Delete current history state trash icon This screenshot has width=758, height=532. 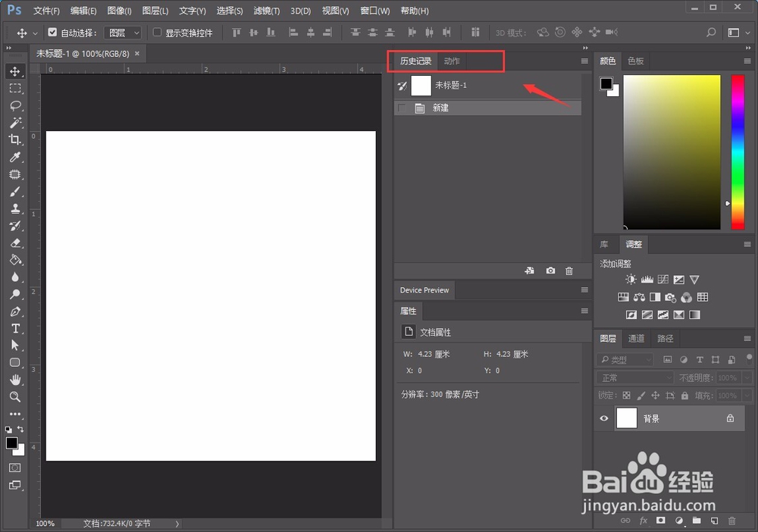pyautogui.click(x=569, y=271)
